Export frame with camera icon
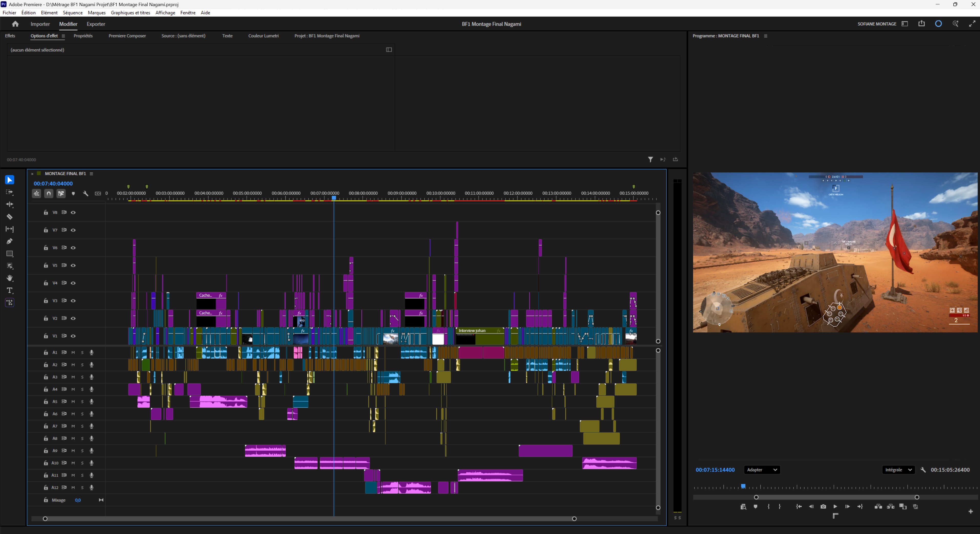The width and height of the screenshot is (980, 534). [x=823, y=507]
